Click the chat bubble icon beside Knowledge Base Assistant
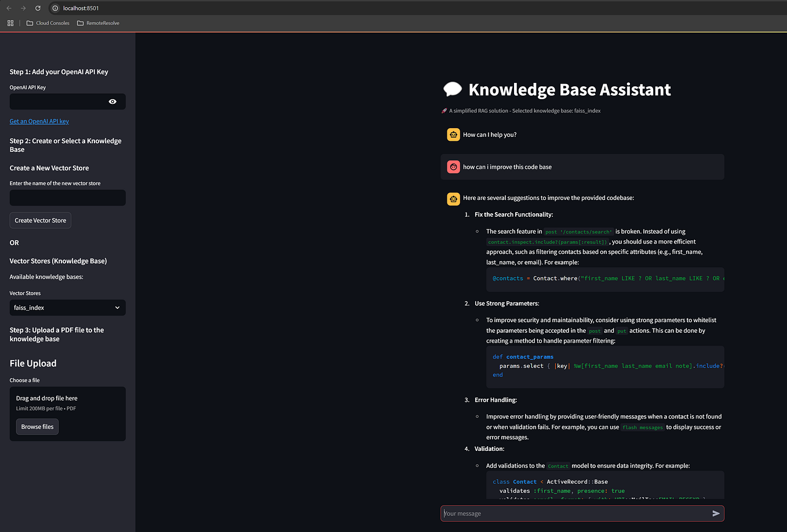Image resolution: width=787 pixels, height=532 pixels. 453,89
